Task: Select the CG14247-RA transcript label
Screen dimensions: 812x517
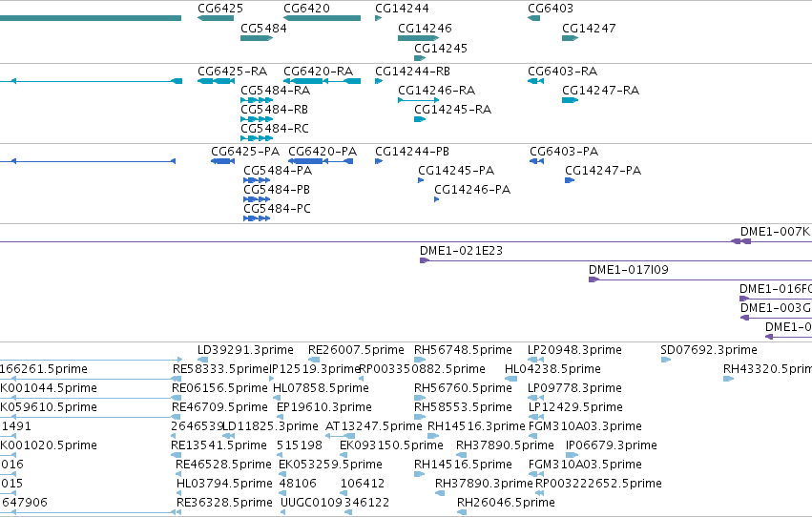Action: [601, 91]
